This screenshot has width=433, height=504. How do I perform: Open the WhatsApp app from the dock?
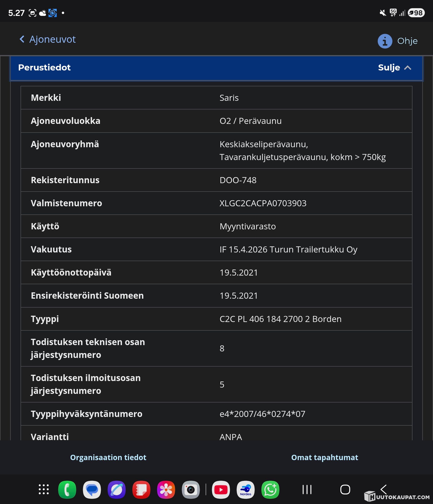[270, 489]
